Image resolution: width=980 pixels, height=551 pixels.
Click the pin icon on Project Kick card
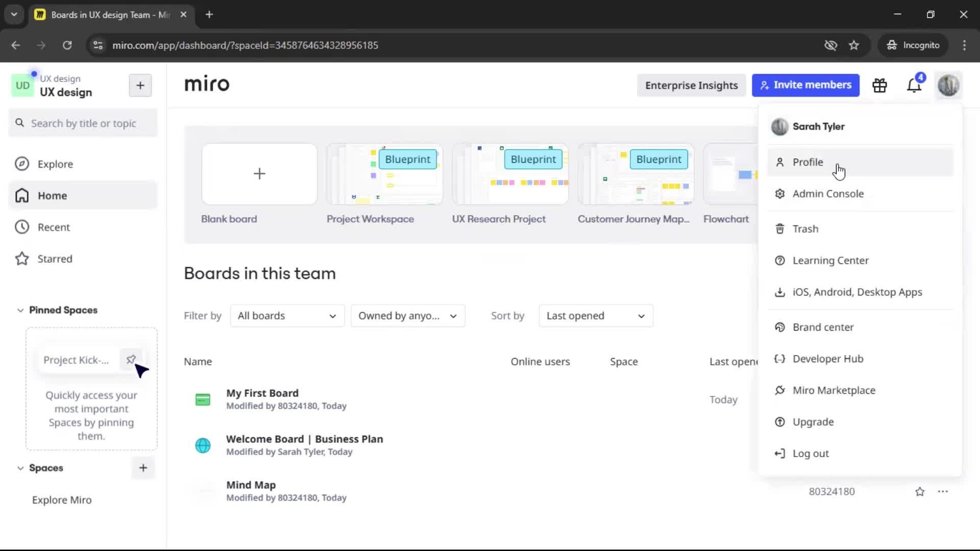coord(131,360)
